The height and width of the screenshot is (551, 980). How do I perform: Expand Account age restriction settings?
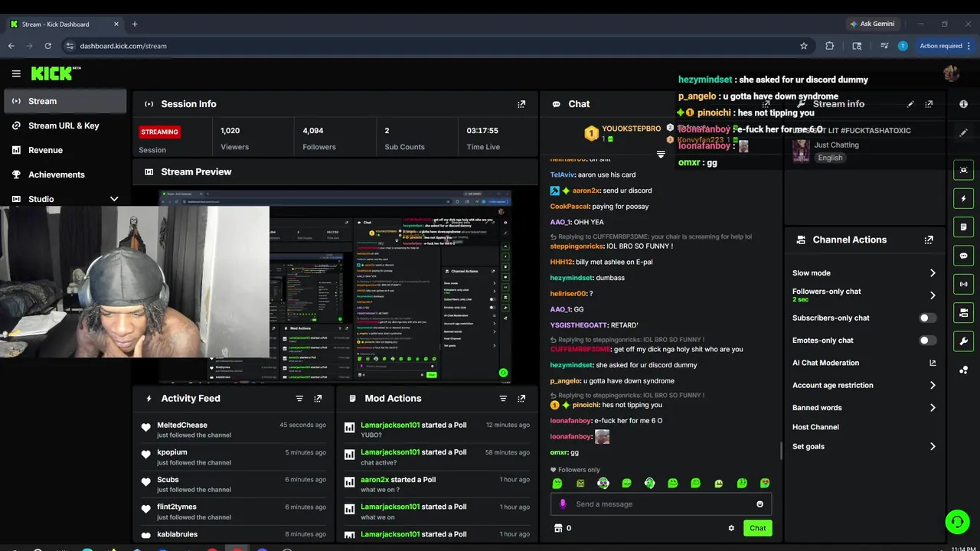864,386
